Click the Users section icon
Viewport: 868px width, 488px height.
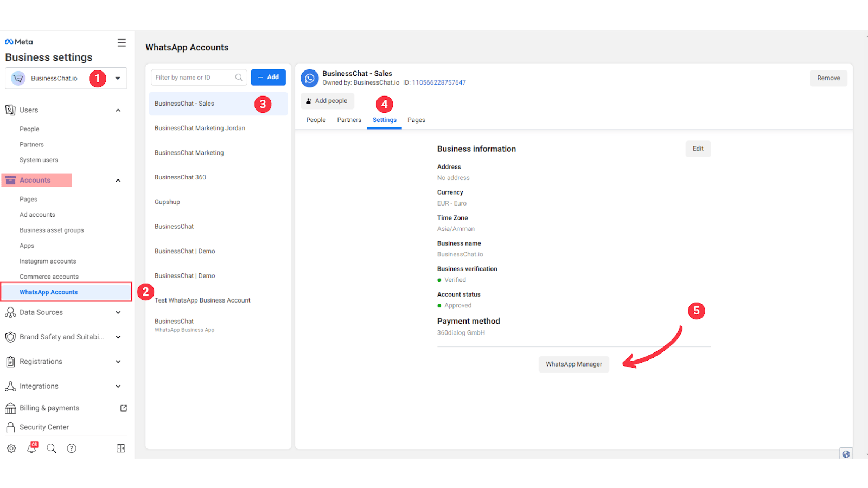click(x=10, y=110)
